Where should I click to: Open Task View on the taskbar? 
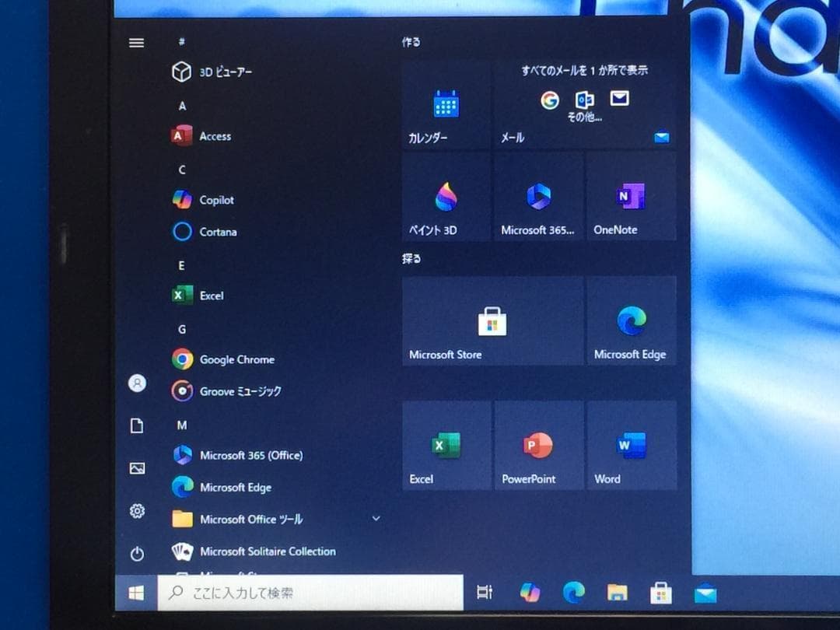click(485, 593)
